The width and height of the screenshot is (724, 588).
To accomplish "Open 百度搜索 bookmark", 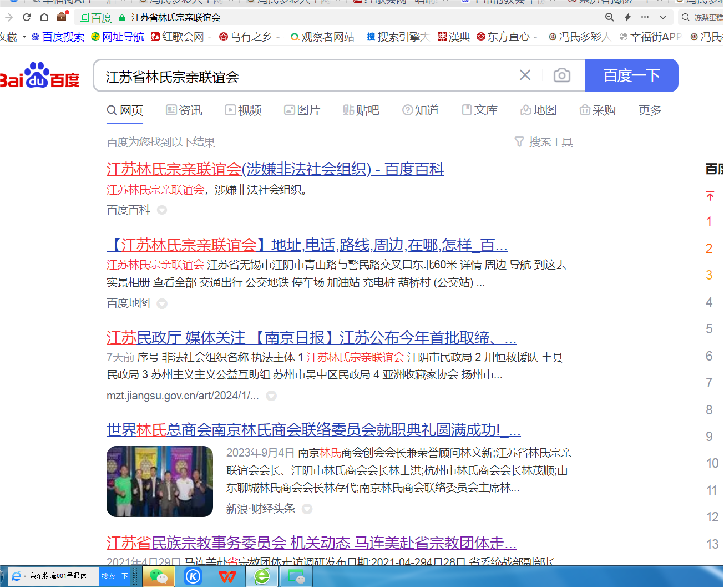I will click(58, 37).
